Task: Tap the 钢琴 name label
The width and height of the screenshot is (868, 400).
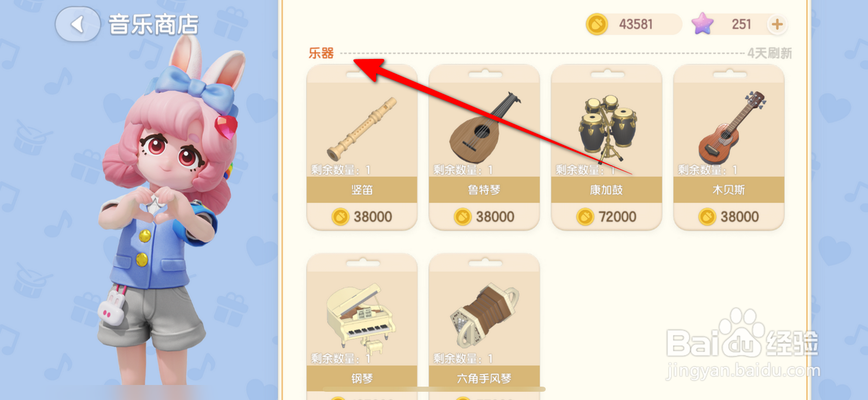Action: click(x=362, y=379)
